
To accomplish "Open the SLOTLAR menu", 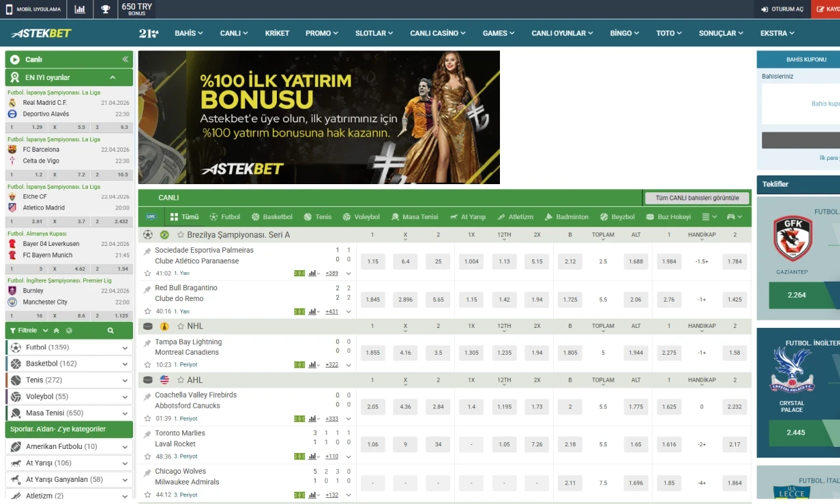I will click(x=374, y=33).
